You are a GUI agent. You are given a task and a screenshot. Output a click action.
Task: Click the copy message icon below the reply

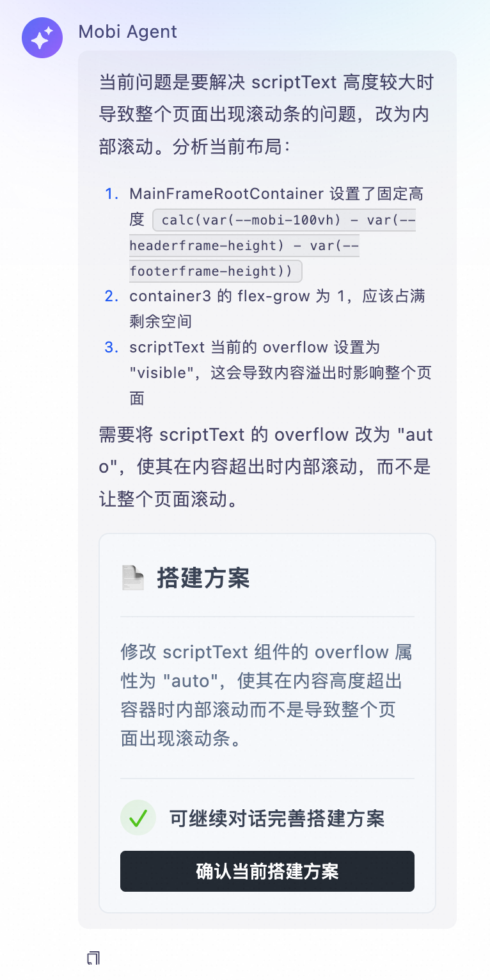(x=93, y=958)
